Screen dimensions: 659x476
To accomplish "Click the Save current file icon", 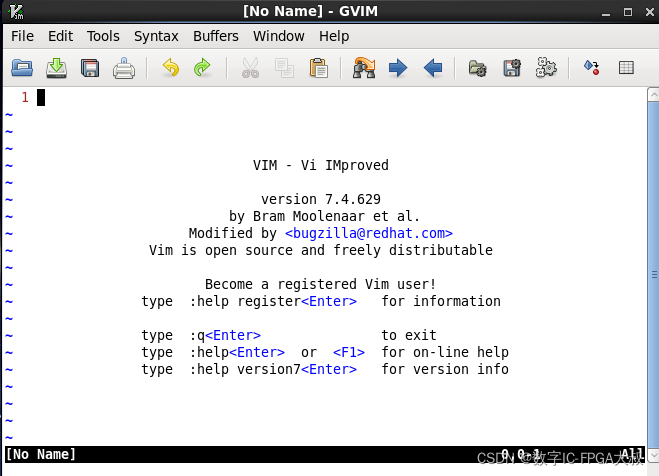I will (56, 68).
